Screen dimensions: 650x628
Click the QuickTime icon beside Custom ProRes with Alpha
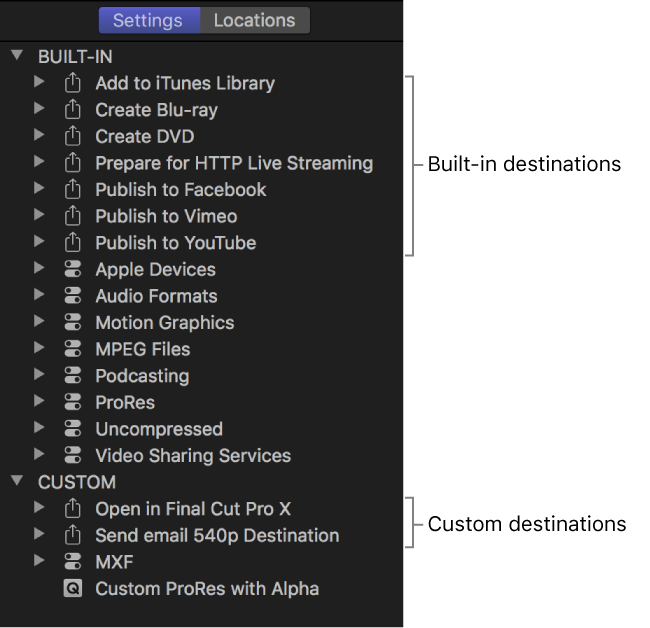(x=73, y=588)
